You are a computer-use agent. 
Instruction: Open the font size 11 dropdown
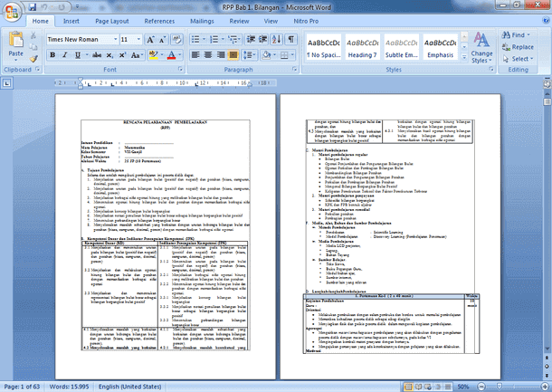tap(138, 39)
